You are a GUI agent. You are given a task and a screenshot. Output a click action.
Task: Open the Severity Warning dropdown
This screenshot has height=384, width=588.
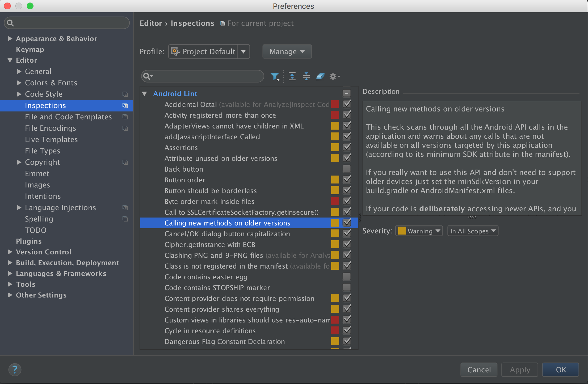tap(419, 231)
